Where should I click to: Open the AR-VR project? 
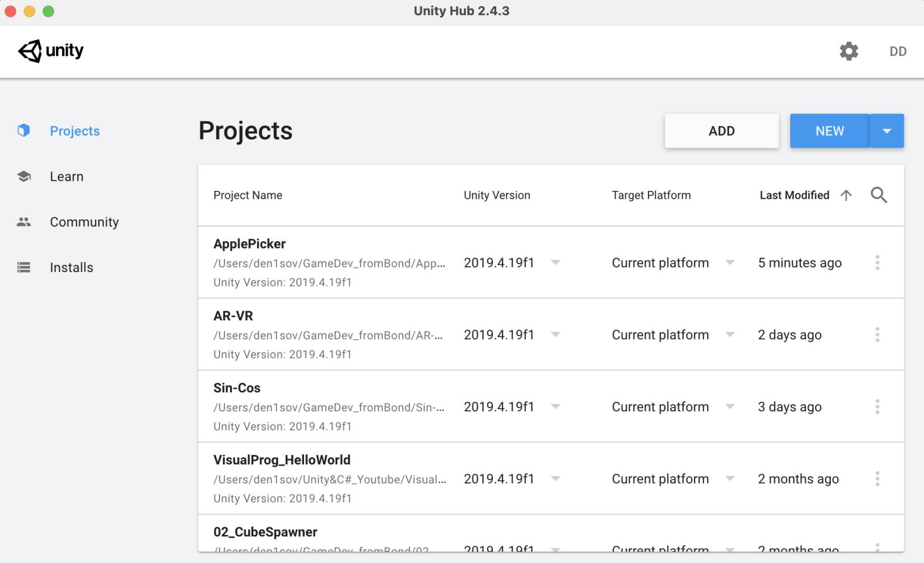coord(233,316)
